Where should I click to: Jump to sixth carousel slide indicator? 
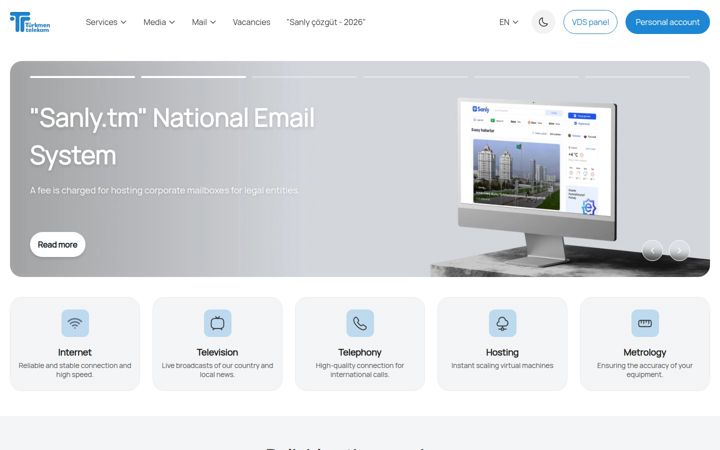pos(637,77)
